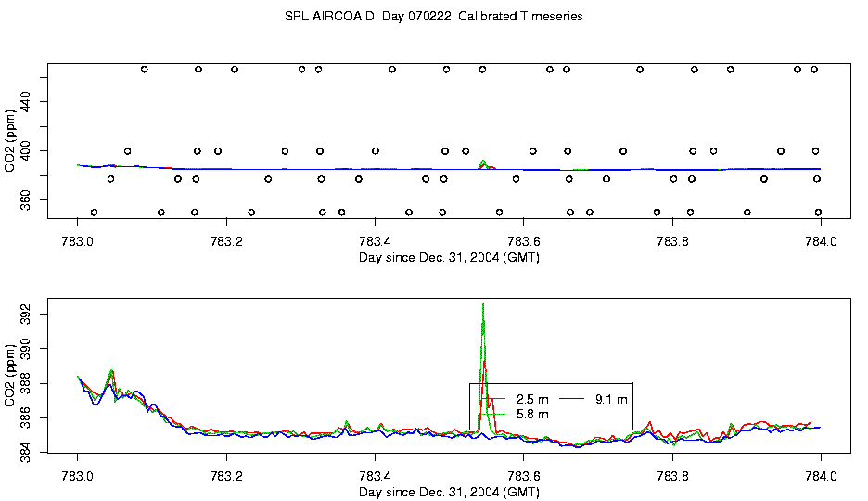Click the small spike bump in top plot
Image resolution: width=868 pixels, height=501 pixels.
(484, 164)
